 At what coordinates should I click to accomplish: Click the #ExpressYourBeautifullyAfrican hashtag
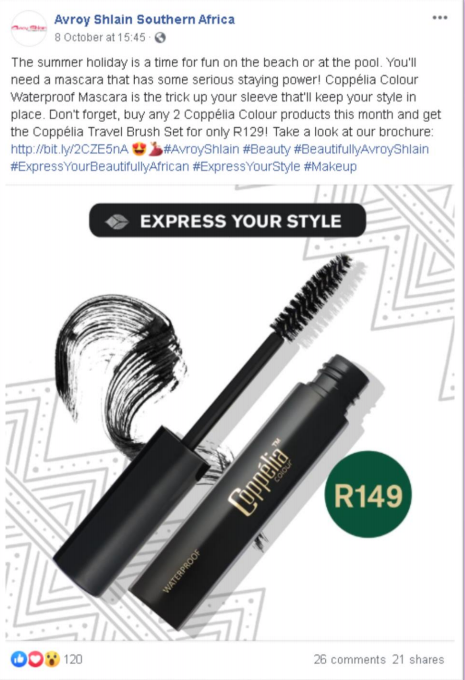[x=100, y=167]
